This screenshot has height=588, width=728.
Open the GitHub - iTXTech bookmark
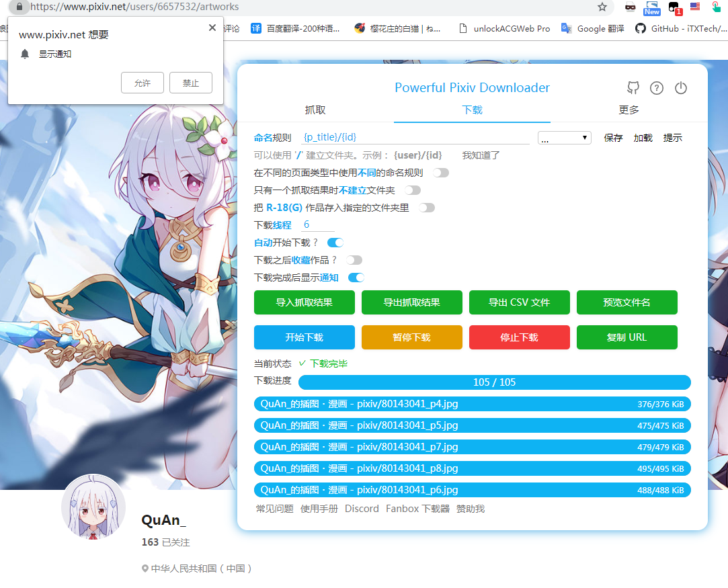680,28
